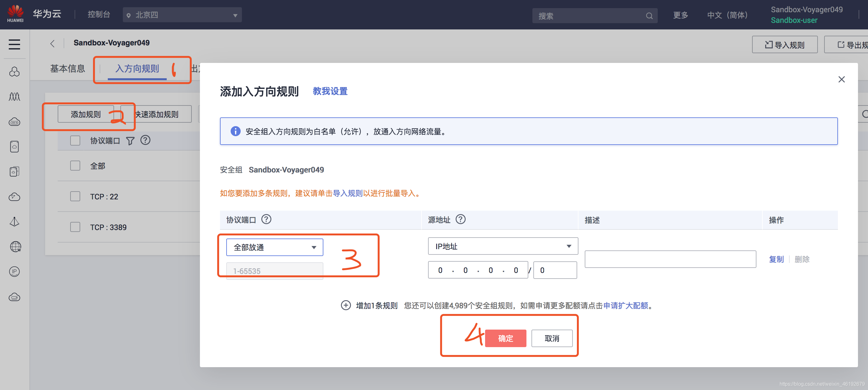868x390 pixels.
Task: Click the plus icon to add one rule
Action: (x=346, y=305)
